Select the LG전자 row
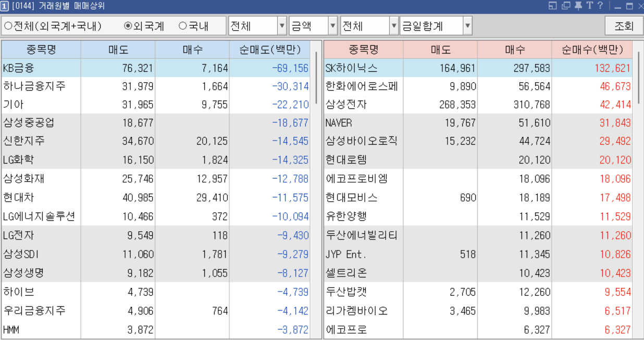Viewport: 644px width, 340px height. (x=156, y=235)
